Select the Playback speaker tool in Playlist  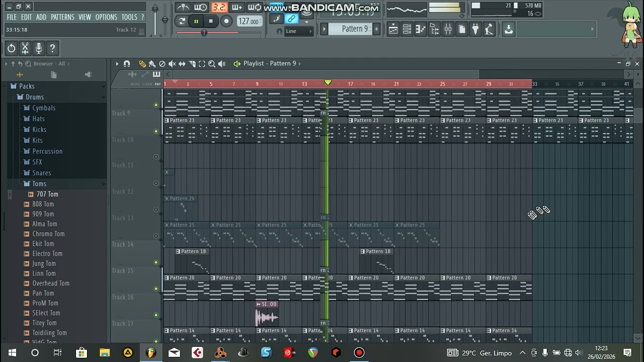click(x=222, y=64)
